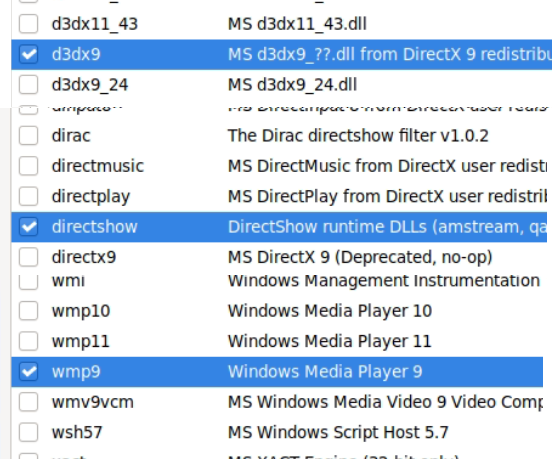
Task: Select the wsh57 package name
Action: pyautogui.click(x=77, y=433)
